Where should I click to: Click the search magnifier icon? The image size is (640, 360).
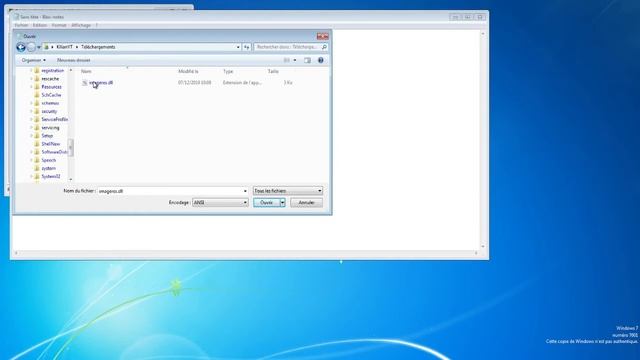[324, 47]
